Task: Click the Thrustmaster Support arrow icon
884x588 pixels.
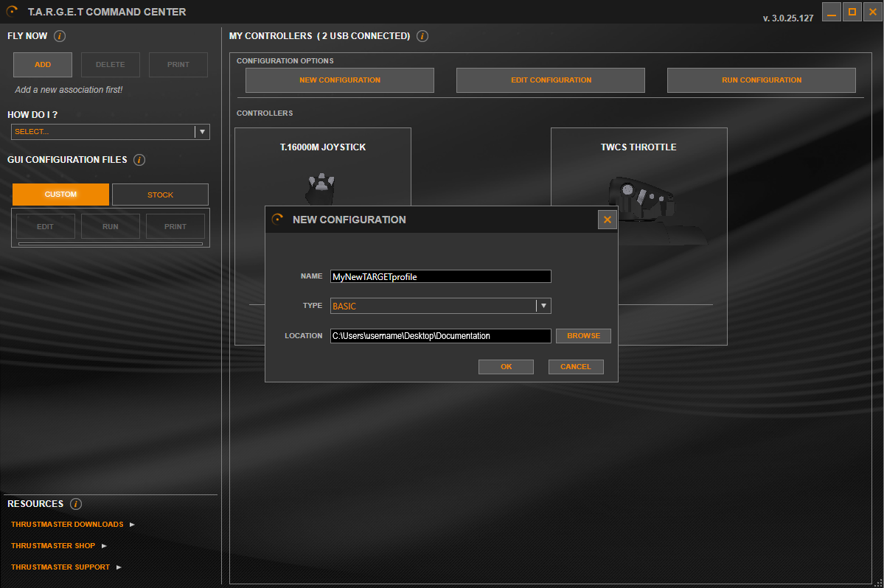Action: pos(119,567)
